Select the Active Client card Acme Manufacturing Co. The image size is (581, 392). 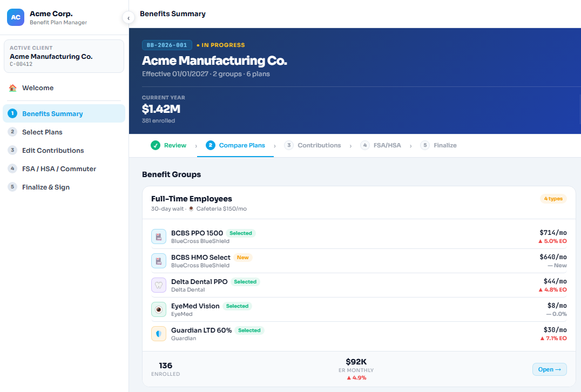[x=64, y=56]
